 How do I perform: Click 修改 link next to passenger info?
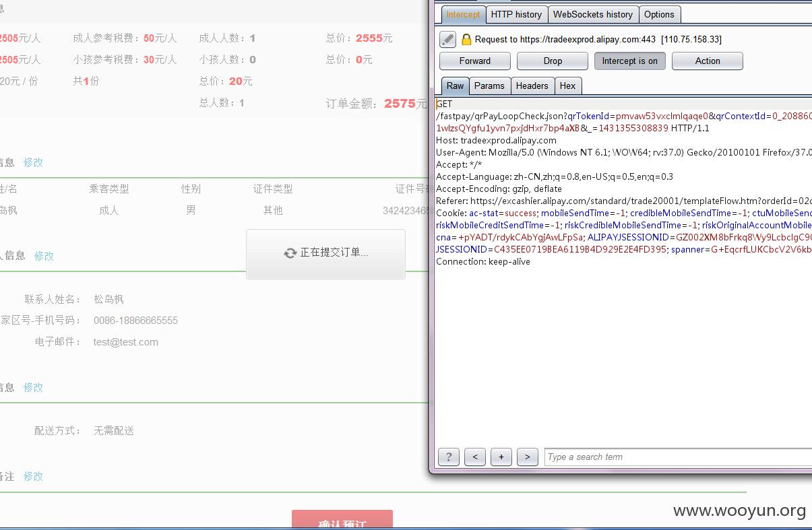click(x=33, y=162)
